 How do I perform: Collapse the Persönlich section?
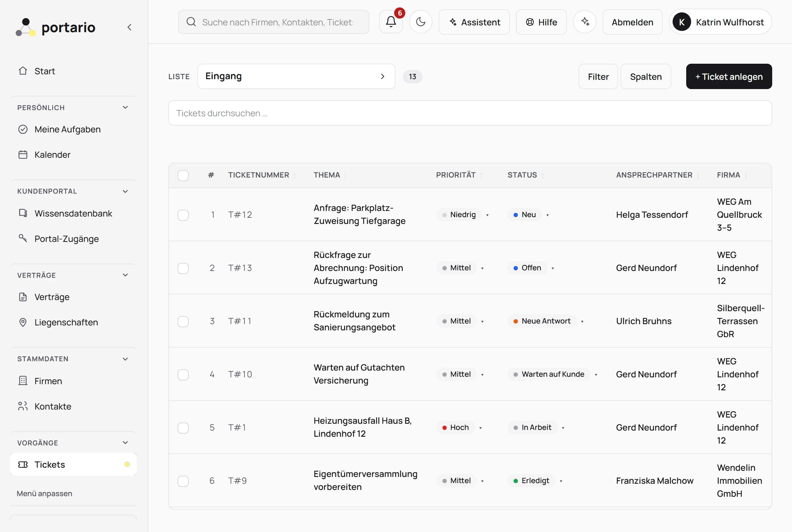coord(125,108)
